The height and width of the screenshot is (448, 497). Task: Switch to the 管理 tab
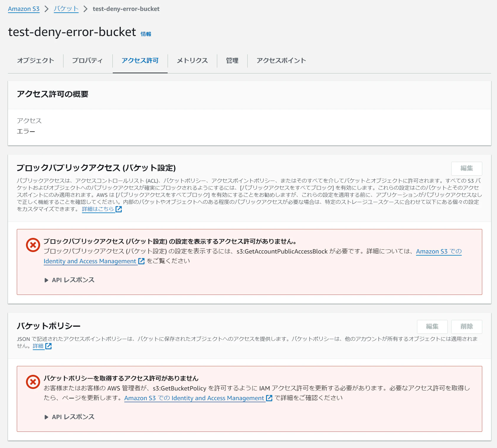point(232,61)
